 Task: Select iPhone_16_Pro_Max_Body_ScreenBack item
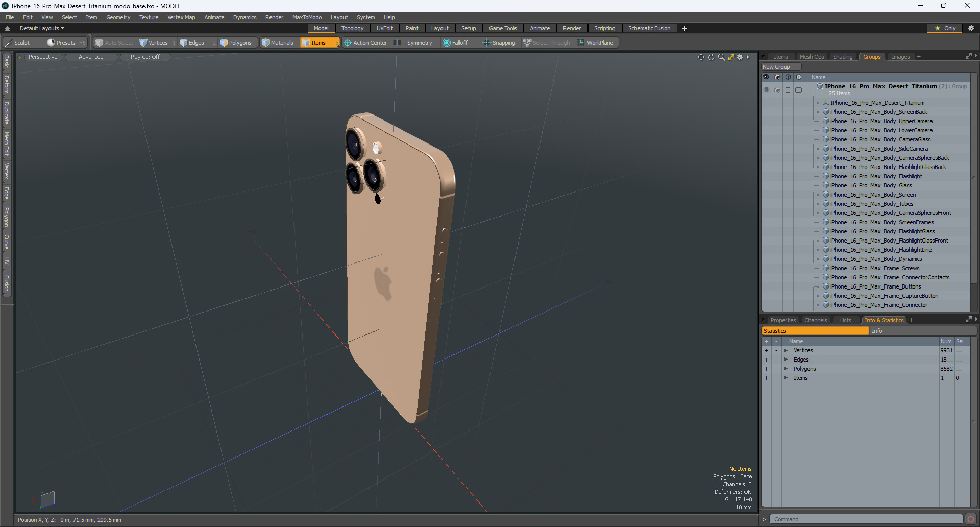(878, 112)
